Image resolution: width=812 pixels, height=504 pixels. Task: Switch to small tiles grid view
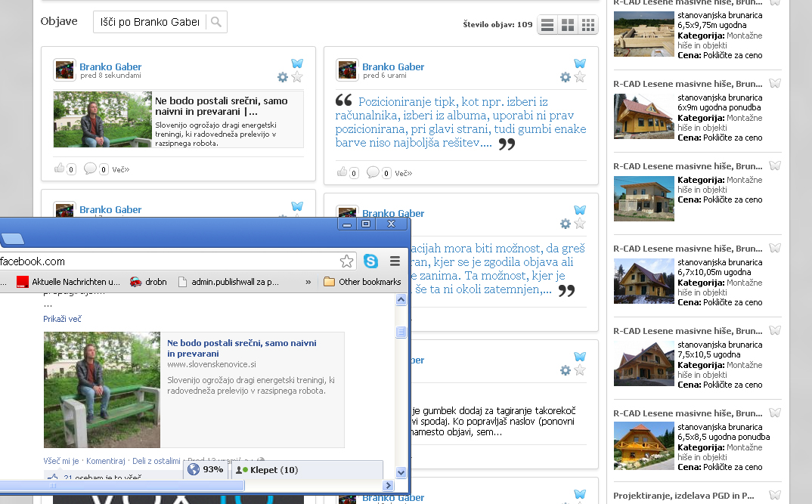587,25
